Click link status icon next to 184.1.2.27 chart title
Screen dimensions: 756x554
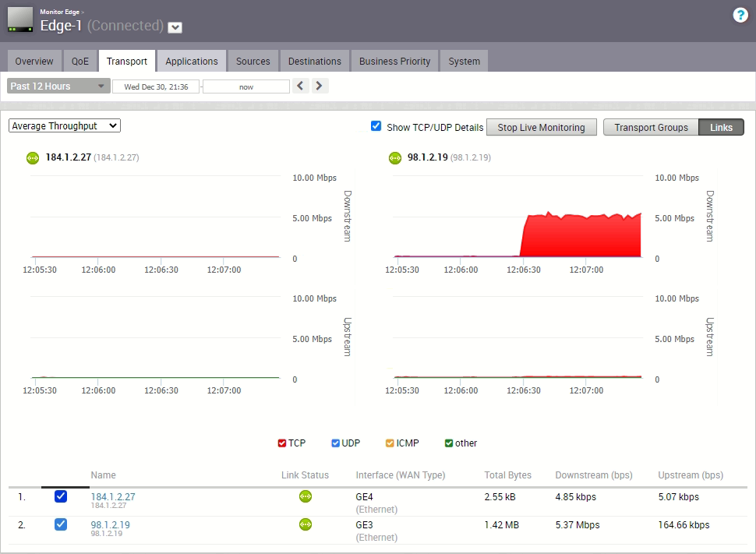tap(33, 157)
